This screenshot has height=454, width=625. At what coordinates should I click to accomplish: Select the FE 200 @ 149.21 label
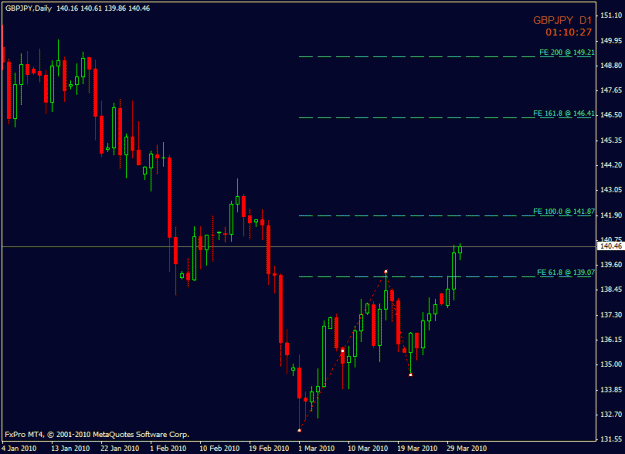point(567,52)
